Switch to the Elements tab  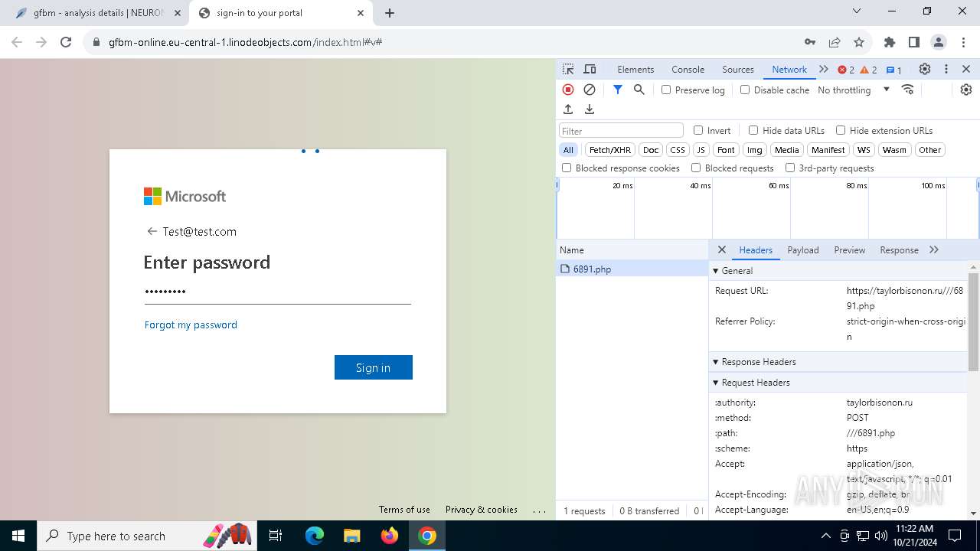click(635, 69)
